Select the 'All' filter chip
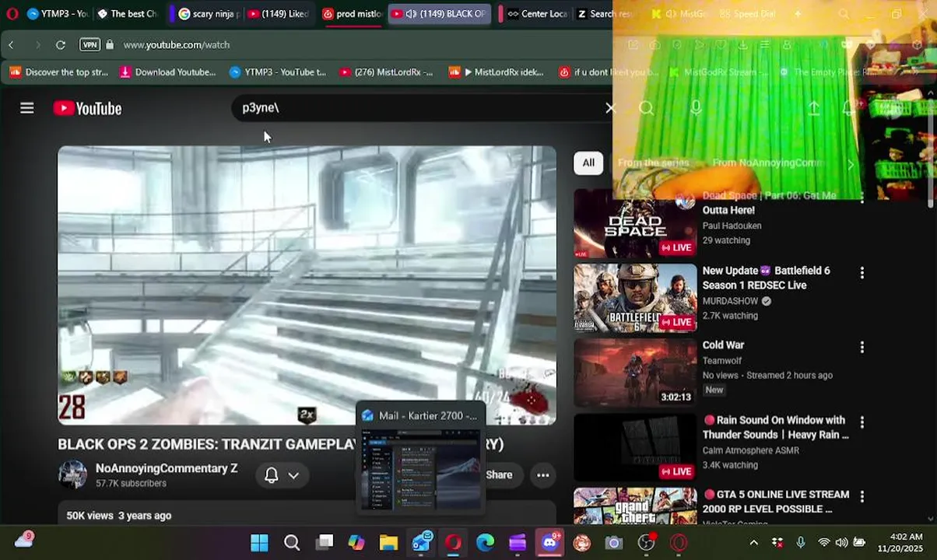This screenshot has width=937, height=560. pos(588,163)
